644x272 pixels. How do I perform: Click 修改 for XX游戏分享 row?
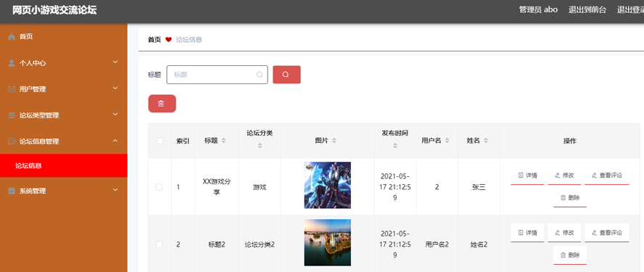click(564, 176)
